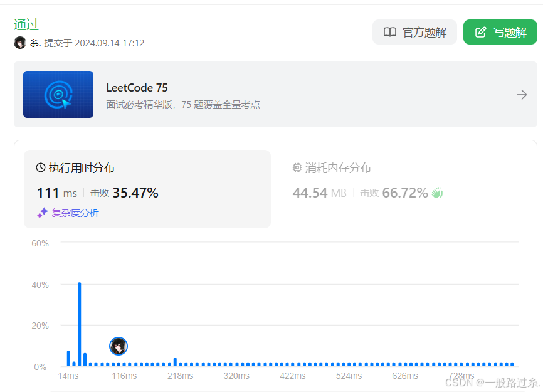Click the right arrow on LeetCode 75 card
The height and width of the screenshot is (392, 543).
(x=522, y=95)
